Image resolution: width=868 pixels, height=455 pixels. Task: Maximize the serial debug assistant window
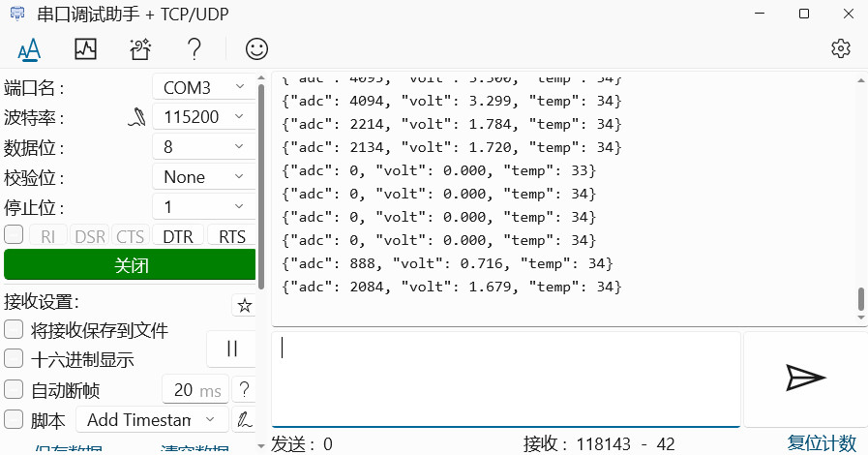coord(804,14)
